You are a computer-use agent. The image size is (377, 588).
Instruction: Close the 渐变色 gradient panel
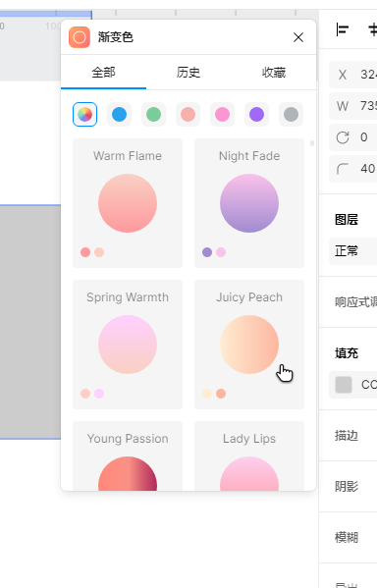click(x=298, y=37)
